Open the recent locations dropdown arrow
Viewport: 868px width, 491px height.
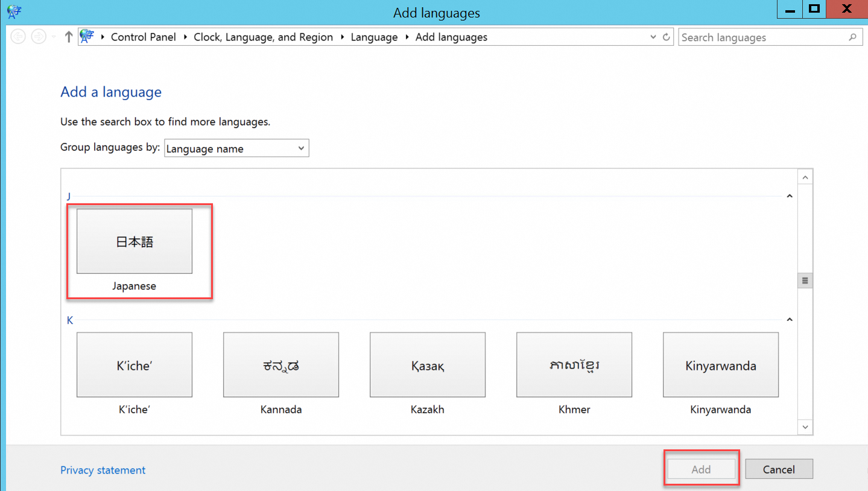pos(54,37)
